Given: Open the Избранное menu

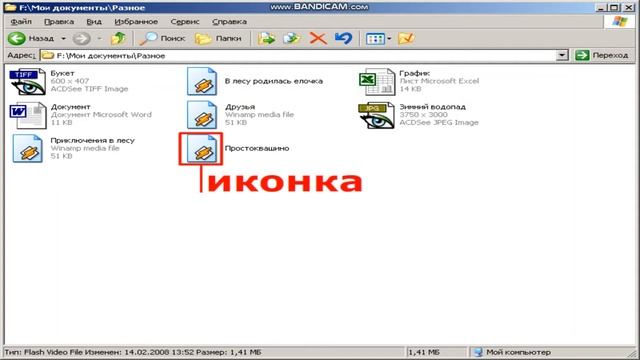Looking at the screenshot, I should pos(136,22).
